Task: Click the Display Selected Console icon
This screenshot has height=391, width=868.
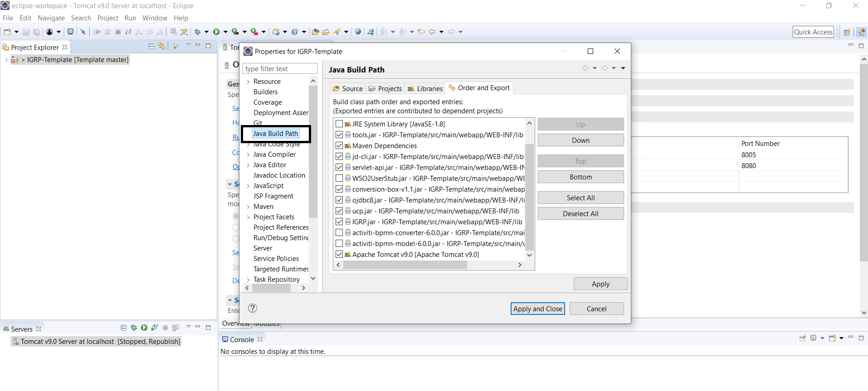Action: [814, 338]
